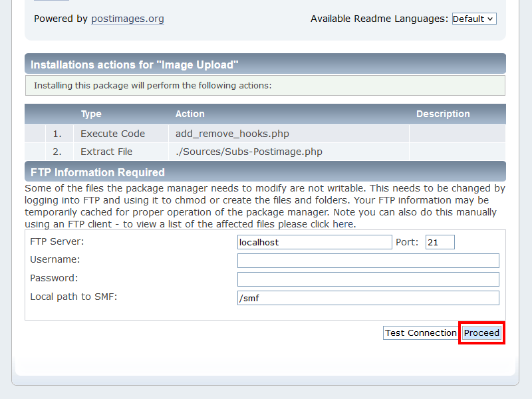The image size is (532, 399).
Task: Click the Execute Code type cell
Action: 112,134
